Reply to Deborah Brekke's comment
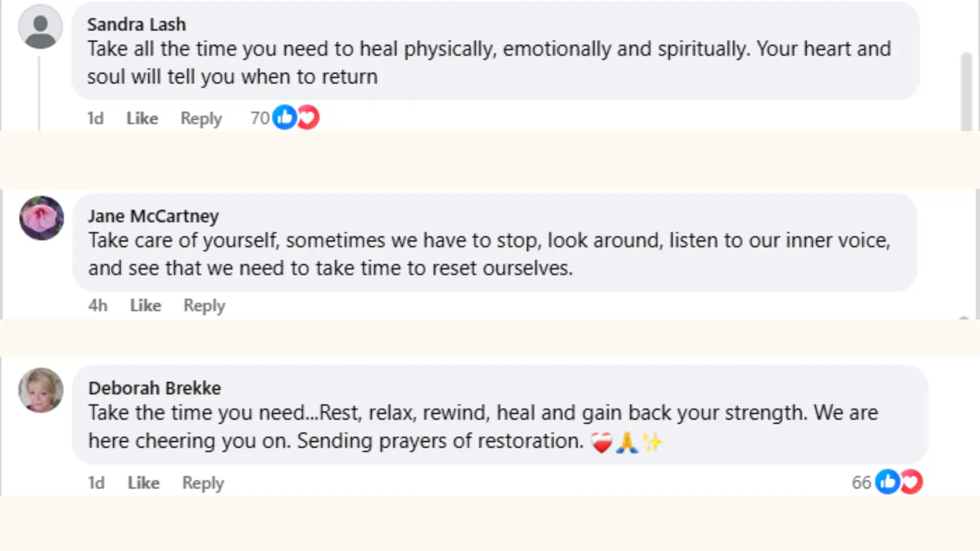Screen dimensions: 980x551 coord(203,483)
